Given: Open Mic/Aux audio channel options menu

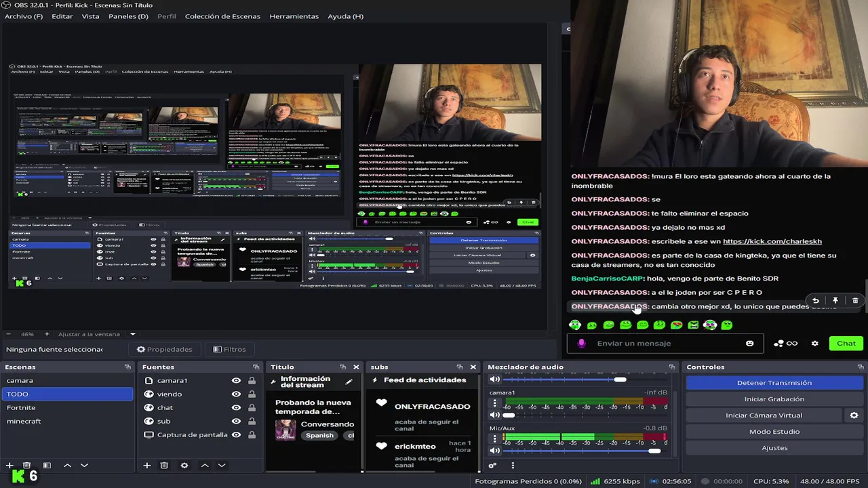Looking at the screenshot, I should 494,439.
